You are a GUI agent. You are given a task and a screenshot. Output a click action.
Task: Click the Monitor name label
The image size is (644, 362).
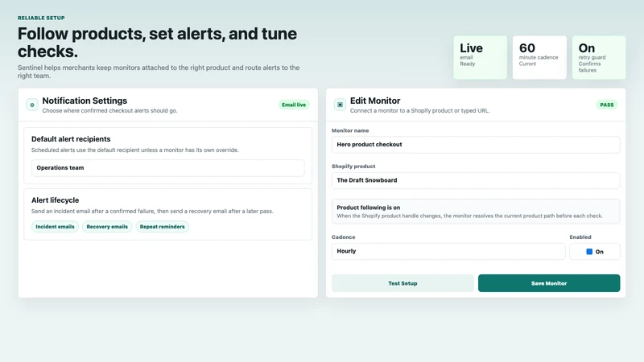coord(350,130)
